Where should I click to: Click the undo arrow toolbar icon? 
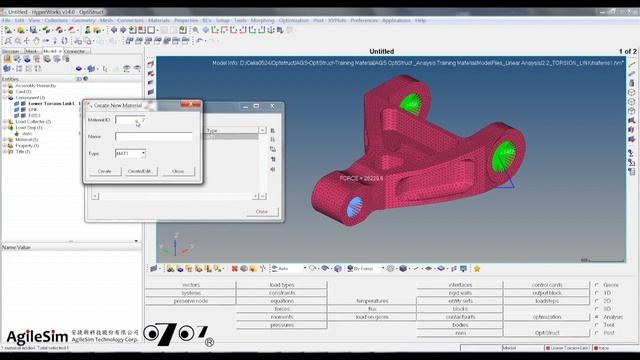(x=200, y=40)
